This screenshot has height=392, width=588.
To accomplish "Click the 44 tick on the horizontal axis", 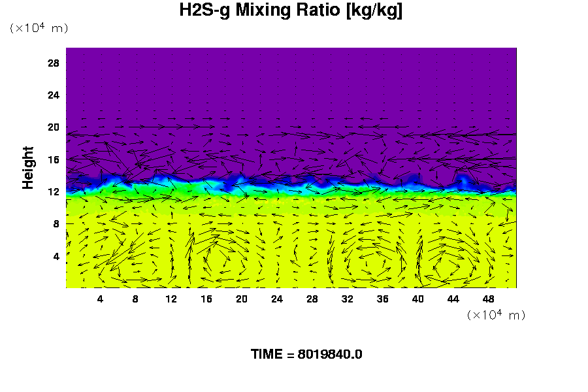I will (453, 299).
